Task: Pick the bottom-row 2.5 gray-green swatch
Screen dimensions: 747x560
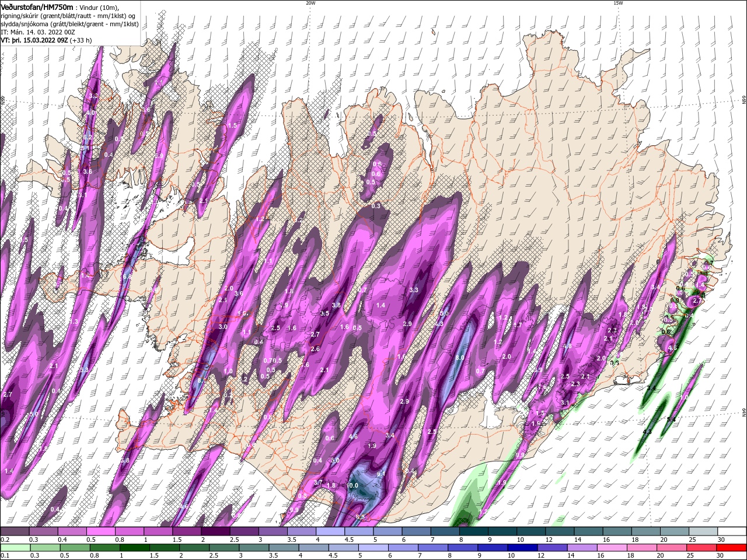Action: [224, 548]
